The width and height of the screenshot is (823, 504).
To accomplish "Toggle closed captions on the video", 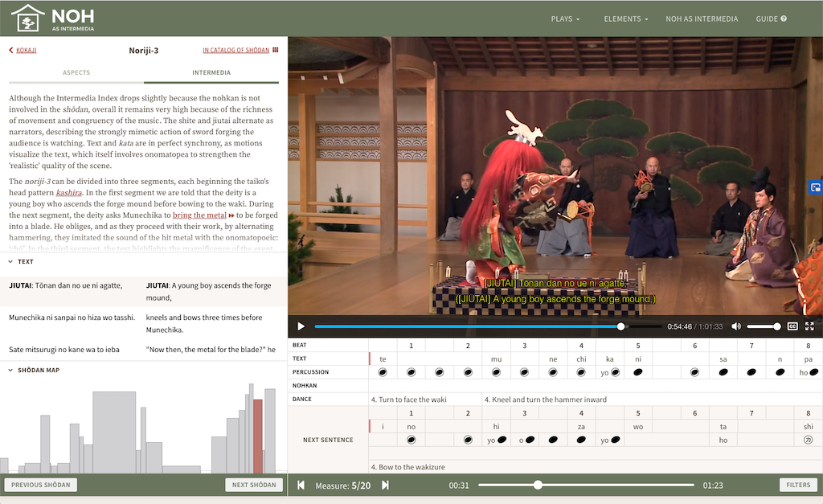I will coord(792,326).
